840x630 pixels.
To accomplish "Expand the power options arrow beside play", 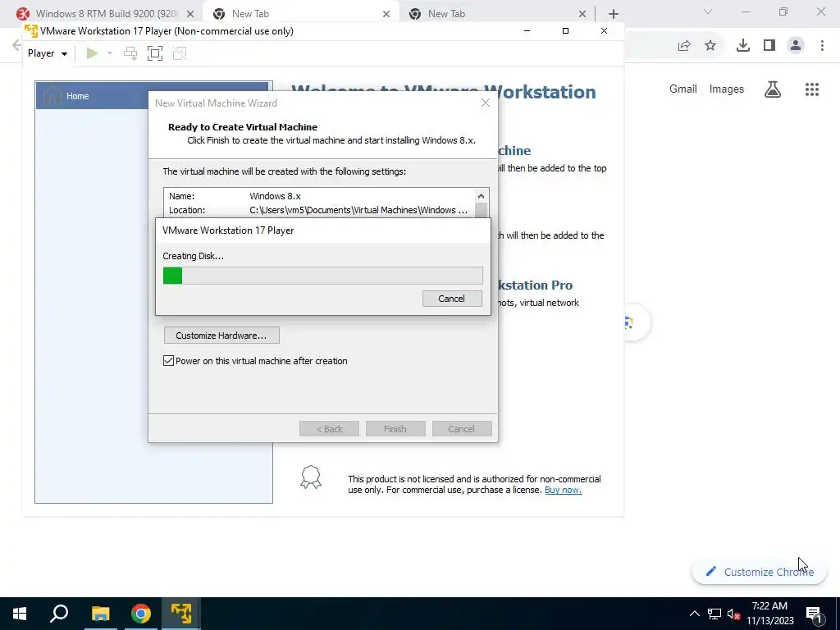I will click(109, 53).
